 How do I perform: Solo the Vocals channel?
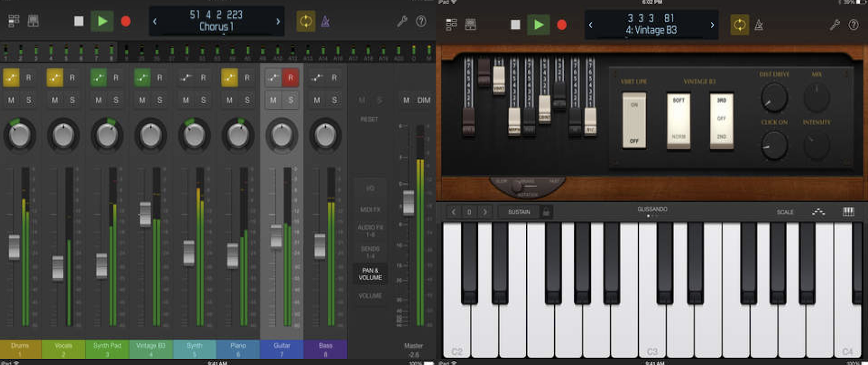[x=72, y=100]
